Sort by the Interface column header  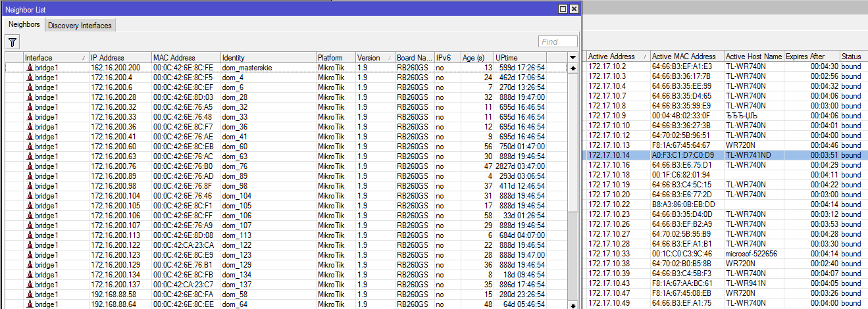pyautogui.click(x=55, y=58)
